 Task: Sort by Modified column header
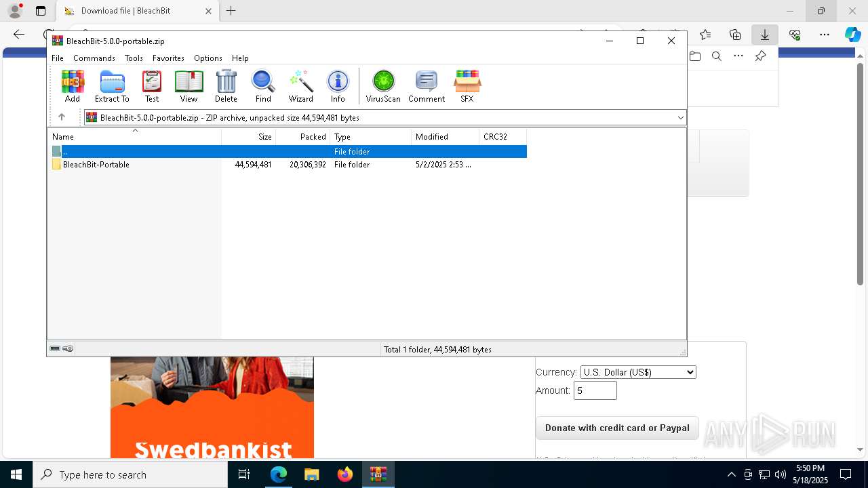(x=445, y=136)
